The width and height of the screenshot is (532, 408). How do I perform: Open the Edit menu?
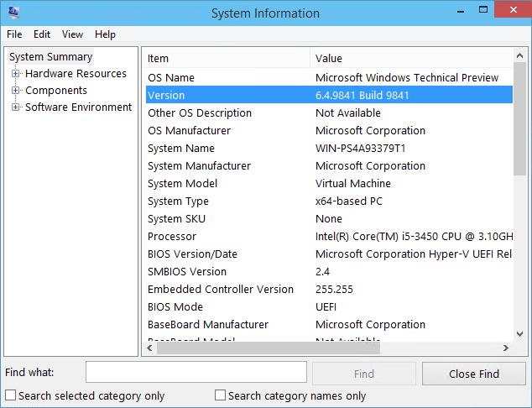42,34
